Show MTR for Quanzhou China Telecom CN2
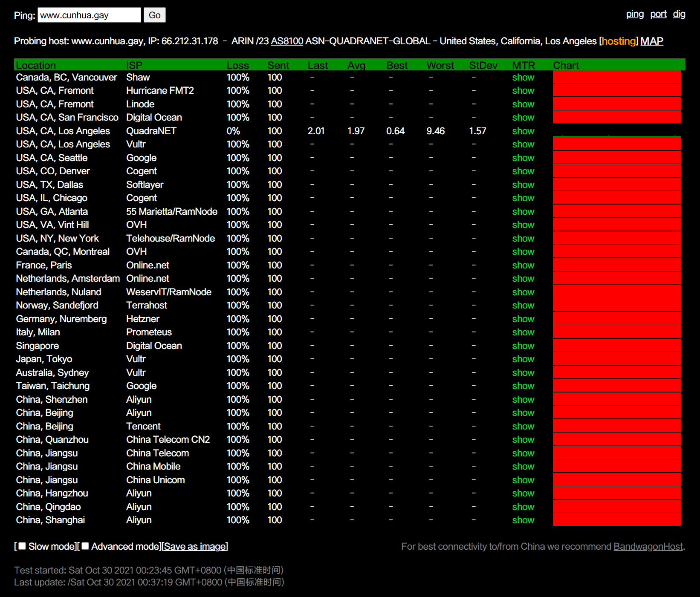The width and height of the screenshot is (700, 597). 523,439
